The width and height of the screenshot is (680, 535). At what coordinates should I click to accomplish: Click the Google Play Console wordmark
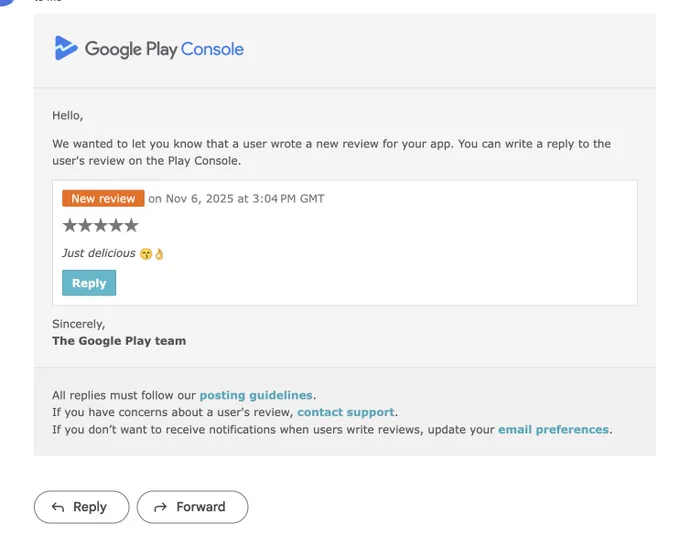pyautogui.click(x=164, y=49)
